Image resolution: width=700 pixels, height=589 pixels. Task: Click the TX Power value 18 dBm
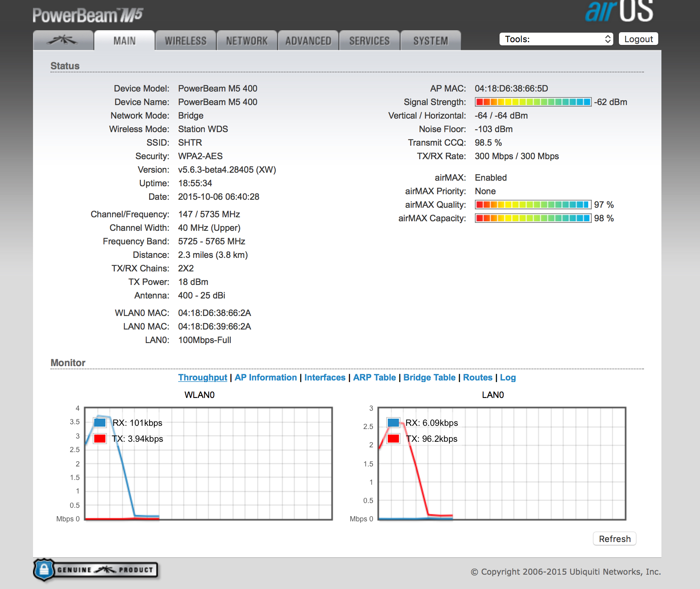tap(193, 282)
